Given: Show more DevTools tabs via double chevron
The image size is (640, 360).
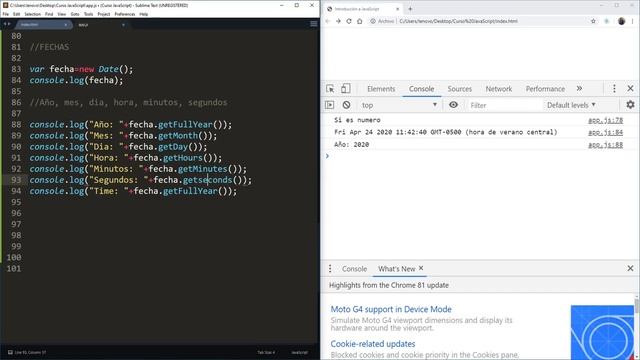Looking at the screenshot, I should [579, 89].
